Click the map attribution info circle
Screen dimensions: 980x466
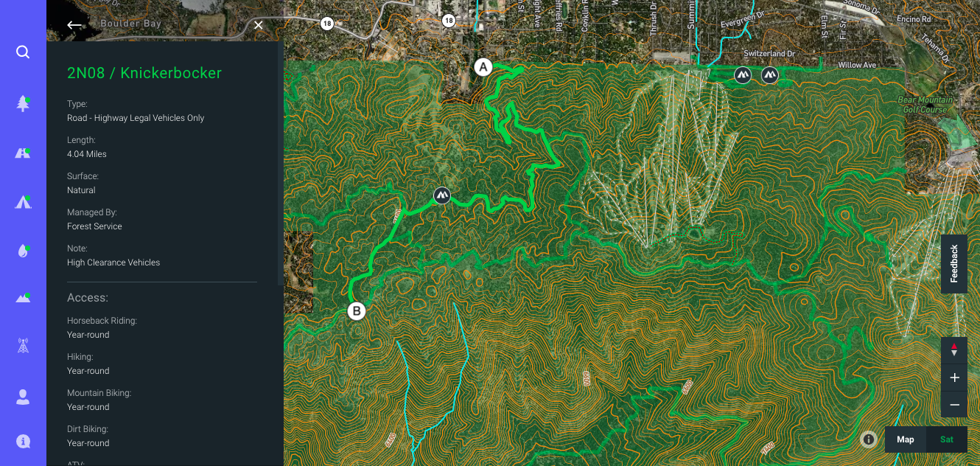tap(869, 439)
